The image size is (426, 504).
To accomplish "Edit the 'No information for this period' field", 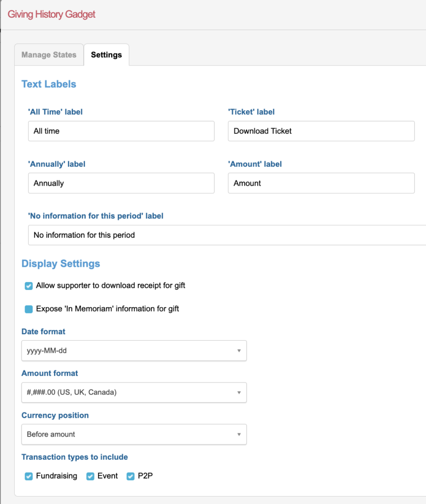I will (x=227, y=235).
